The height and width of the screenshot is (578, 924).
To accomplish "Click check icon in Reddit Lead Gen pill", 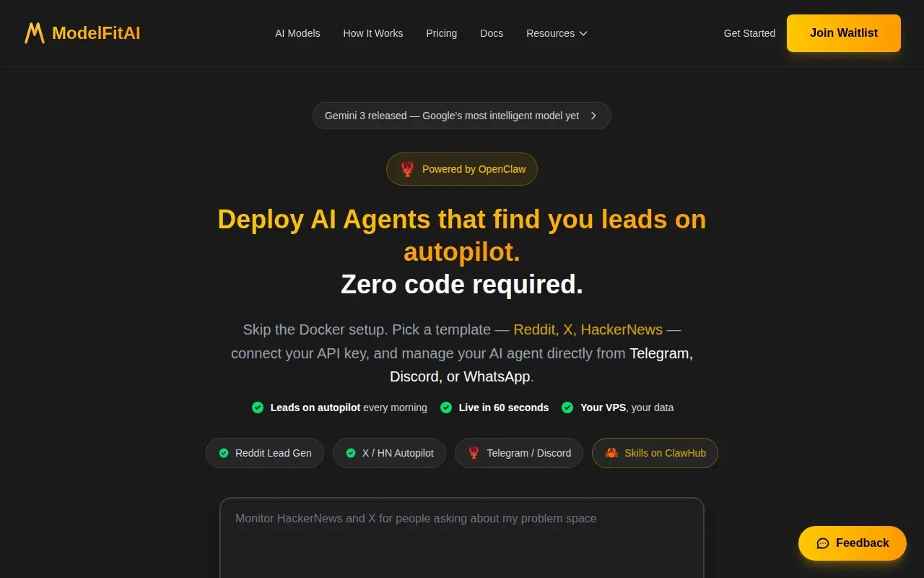I will [x=224, y=453].
